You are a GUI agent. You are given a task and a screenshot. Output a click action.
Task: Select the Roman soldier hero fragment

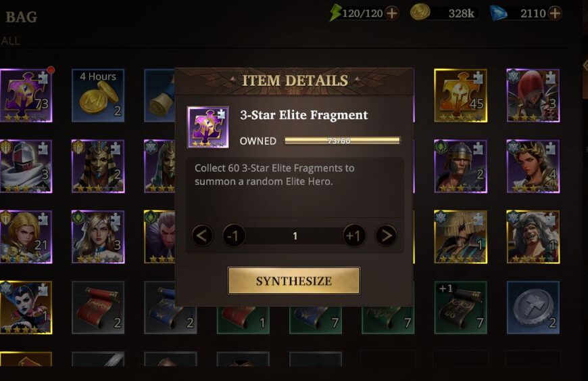pos(460,166)
